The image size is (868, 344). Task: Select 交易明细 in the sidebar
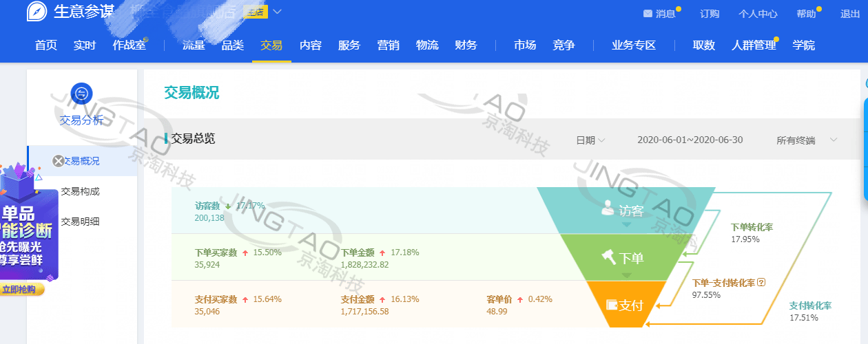(x=81, y=222)
